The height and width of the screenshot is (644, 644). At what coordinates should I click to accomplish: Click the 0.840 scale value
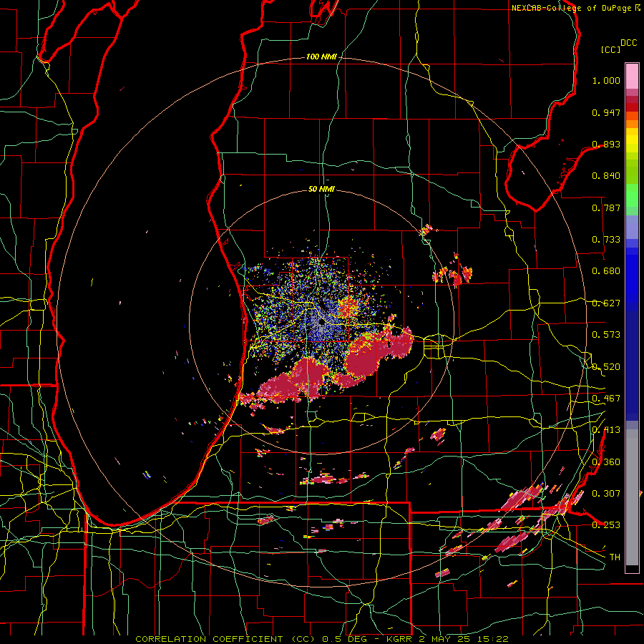pos(606,176)
